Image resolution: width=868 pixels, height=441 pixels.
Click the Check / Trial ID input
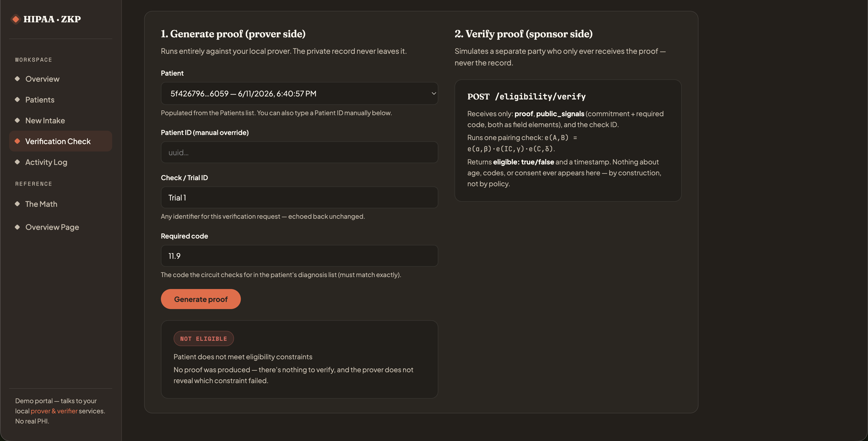[x=299, y=197]
